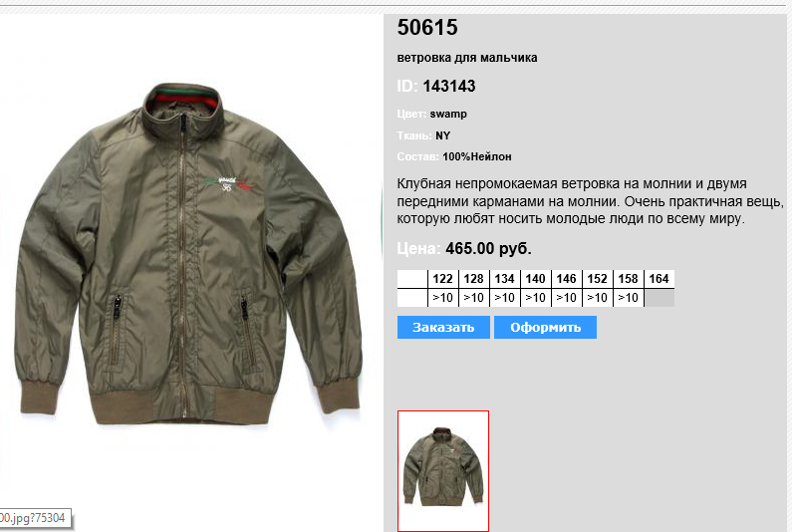Click the >10 stock cell under size 140
The height and width of the screenshot is (532, 792).
[535, 298]
